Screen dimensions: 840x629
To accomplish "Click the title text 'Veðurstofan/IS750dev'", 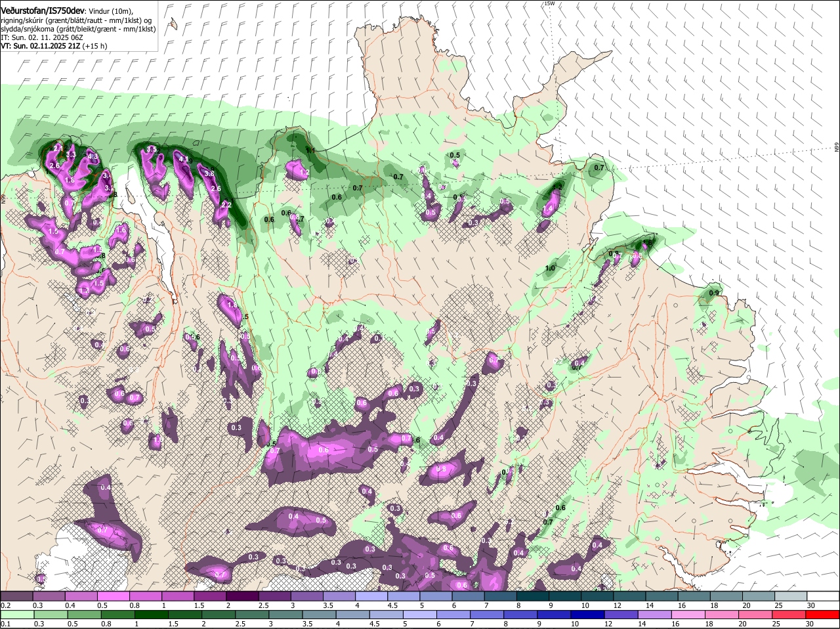I will coord(43,11).
